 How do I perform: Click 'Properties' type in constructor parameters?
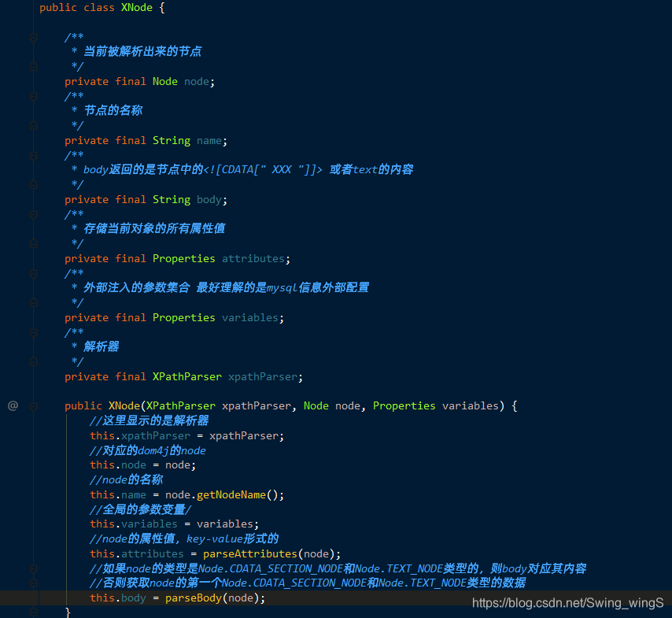click(x=404, y=405)
